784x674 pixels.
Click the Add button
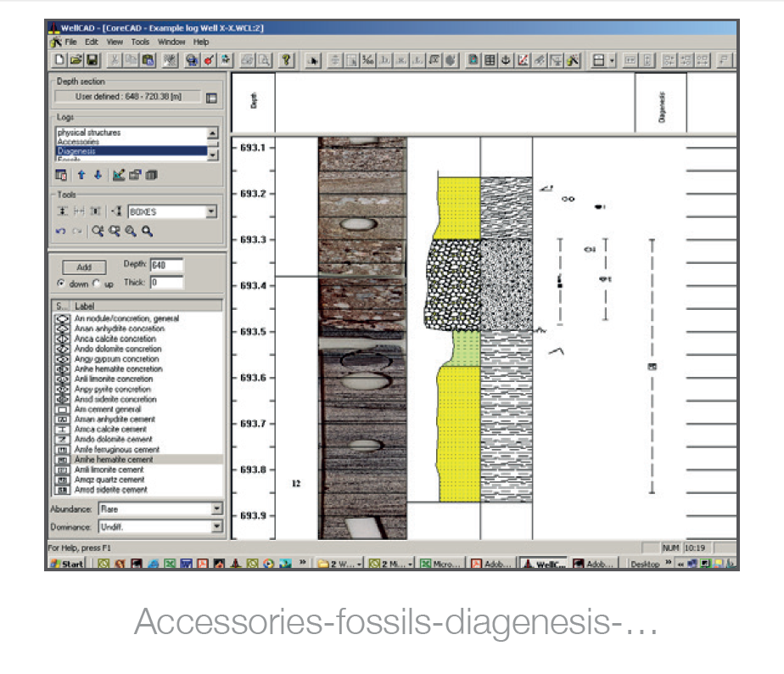(83, 267)
